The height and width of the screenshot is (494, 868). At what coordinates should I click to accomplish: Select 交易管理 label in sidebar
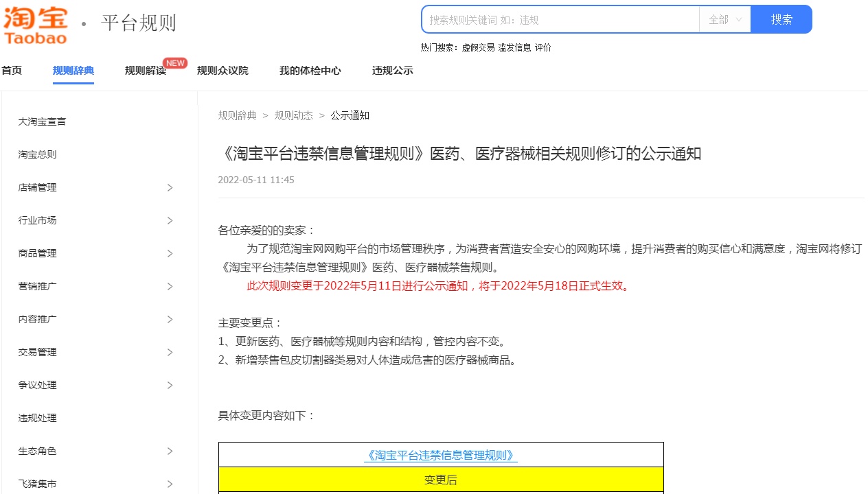(x=38, y=352)
